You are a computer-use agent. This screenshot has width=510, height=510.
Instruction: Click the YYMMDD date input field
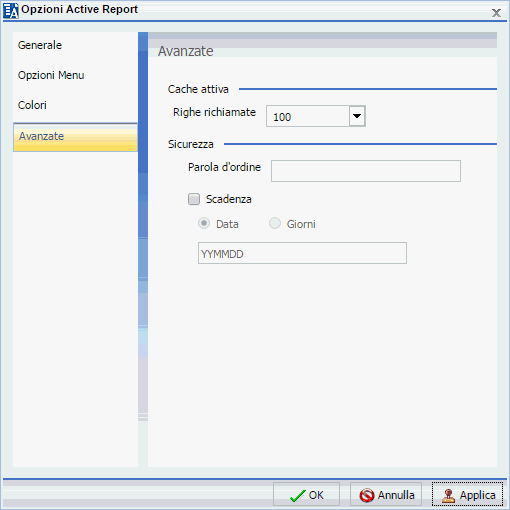(302, 253)
